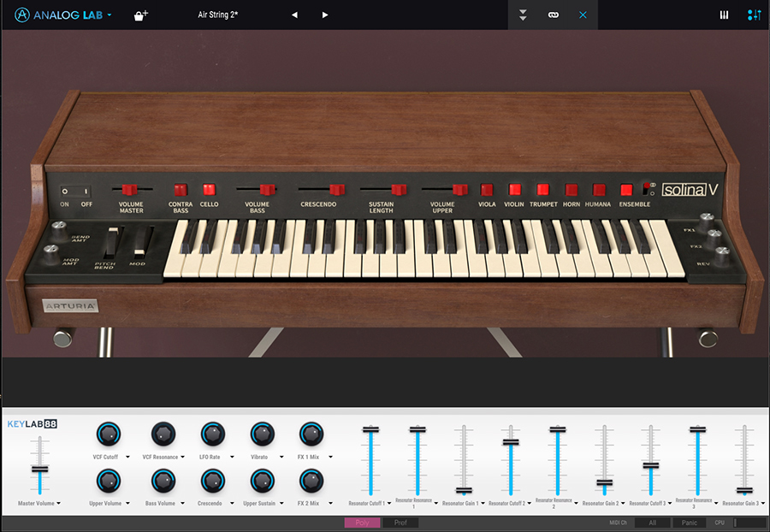Click the Upper Sustain knob
The image size is (770, 532).
(263, 481)
